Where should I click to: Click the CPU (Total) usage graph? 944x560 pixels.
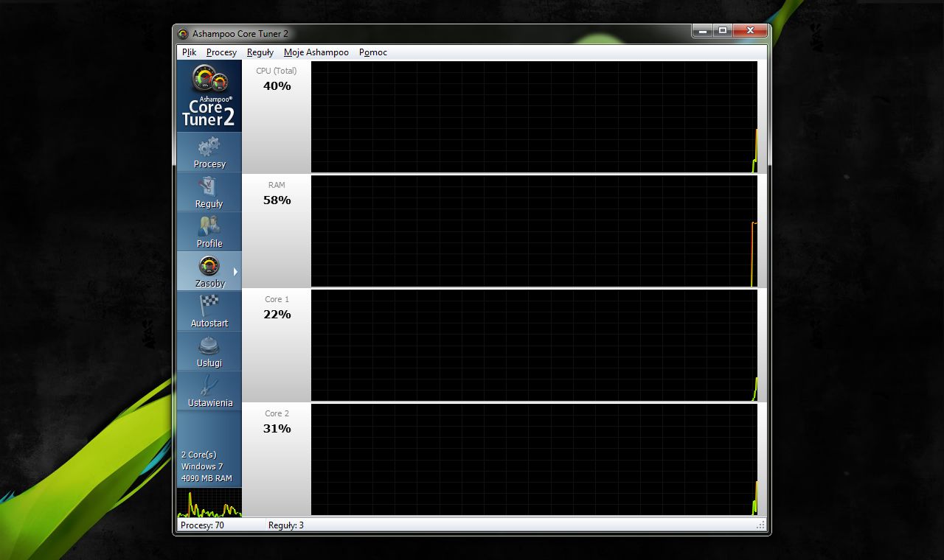534,116
